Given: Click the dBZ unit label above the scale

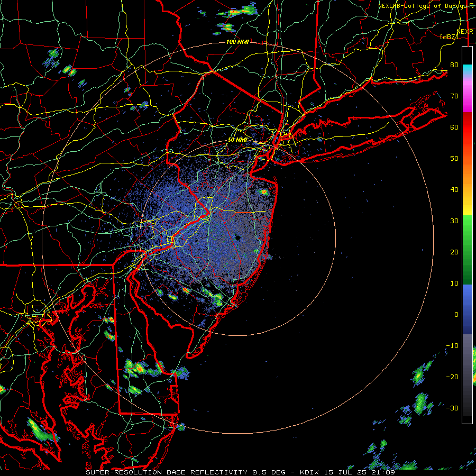Looking at the screenshot, I should pos(449,36).
